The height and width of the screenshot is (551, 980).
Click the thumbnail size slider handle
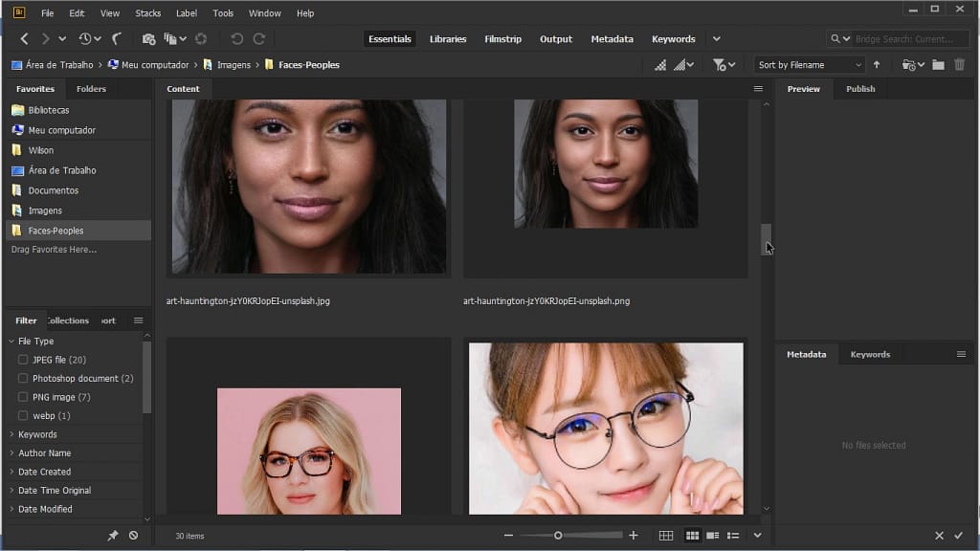coord(558,536)
